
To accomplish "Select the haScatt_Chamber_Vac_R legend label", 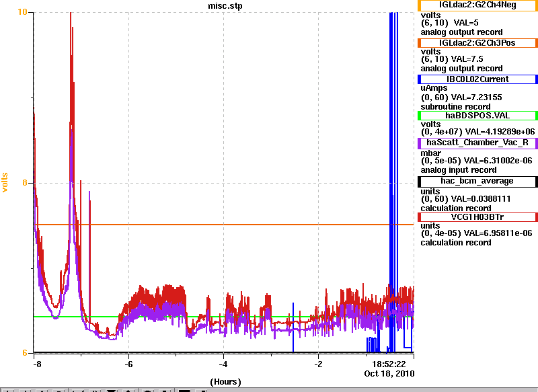I will coord(477,143).
